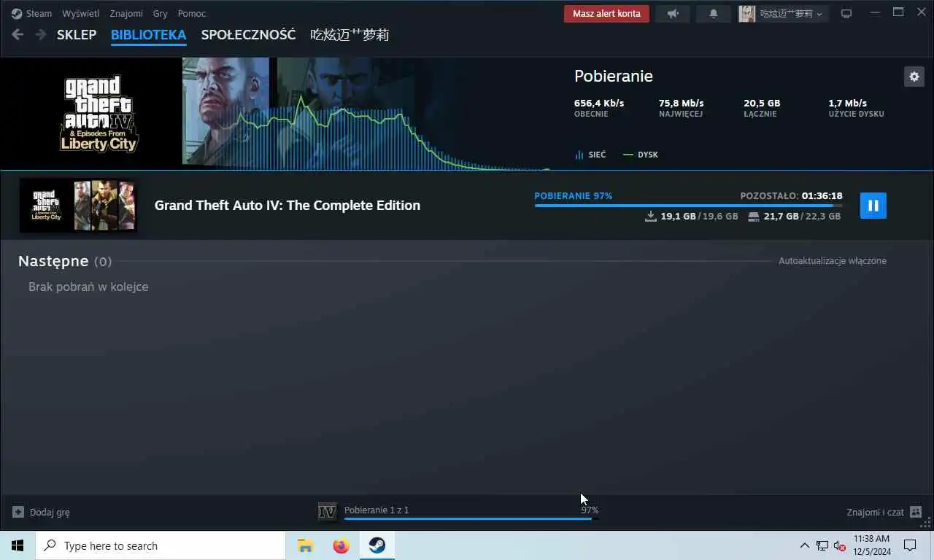This screenshot has height=560, width=934.
Task: Click the user avatar picture in header
Action: [746, 13]
